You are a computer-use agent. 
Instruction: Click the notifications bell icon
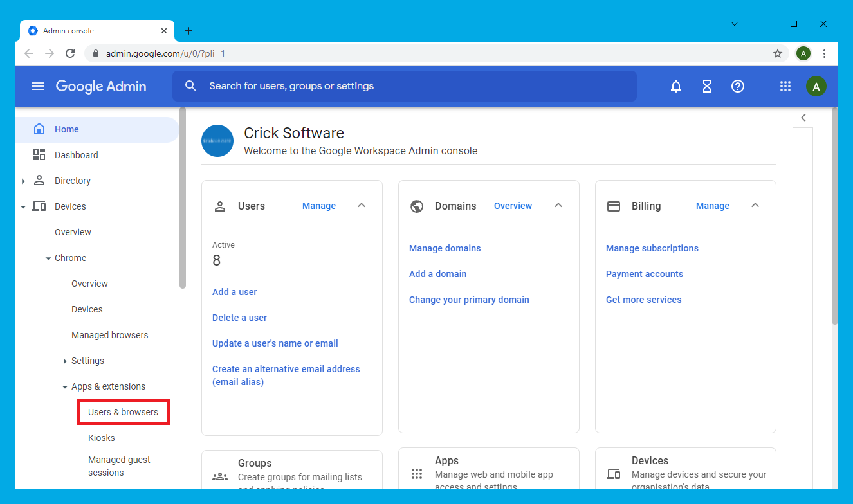tap(676, 86)
